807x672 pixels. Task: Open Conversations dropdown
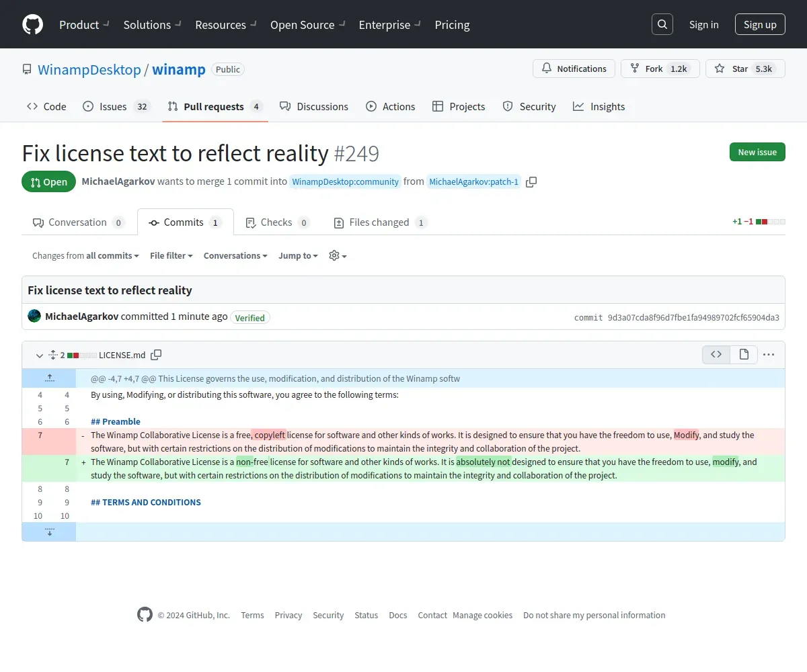[x=235, y=255]
